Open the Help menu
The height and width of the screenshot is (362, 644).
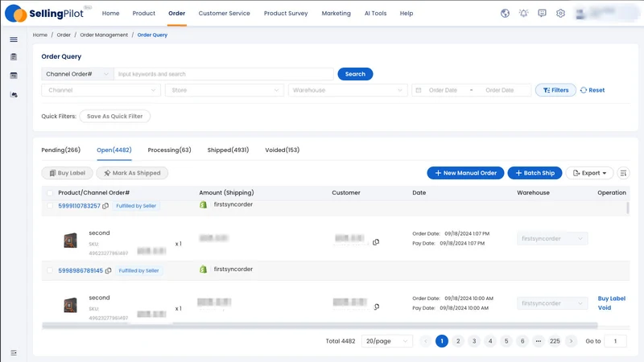pos(407,13)
